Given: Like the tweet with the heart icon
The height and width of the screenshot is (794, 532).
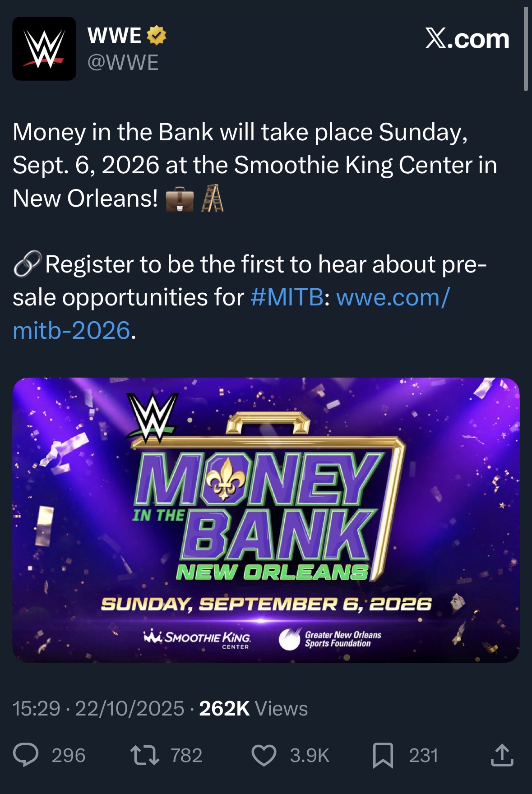Looking at the screenshot, I should pyautogui.click(x=264, y=755).
